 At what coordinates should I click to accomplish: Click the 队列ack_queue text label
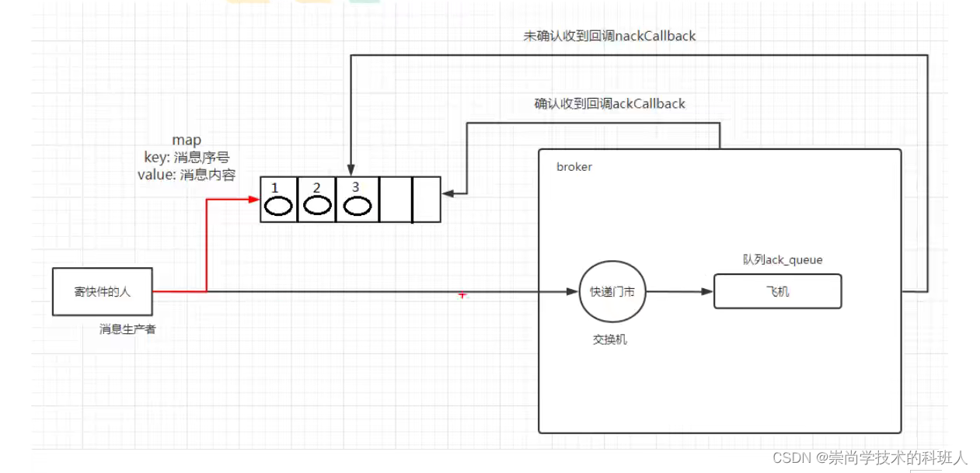[x=783, y=259]
